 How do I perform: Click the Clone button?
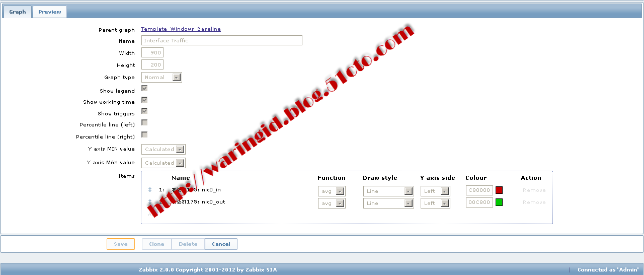pos(156,244)
